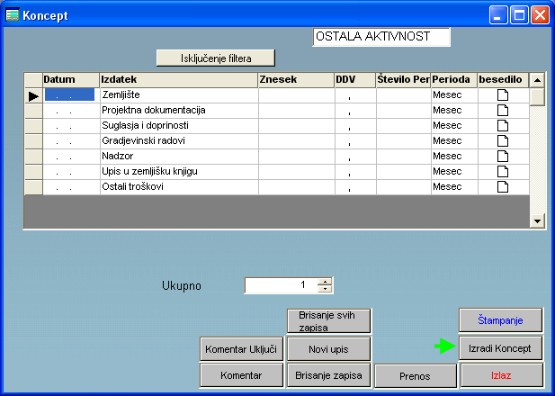555x396 pixels.
Task: Click the Mesec cell in Ostali troškovi row
Action: [454, 186]
